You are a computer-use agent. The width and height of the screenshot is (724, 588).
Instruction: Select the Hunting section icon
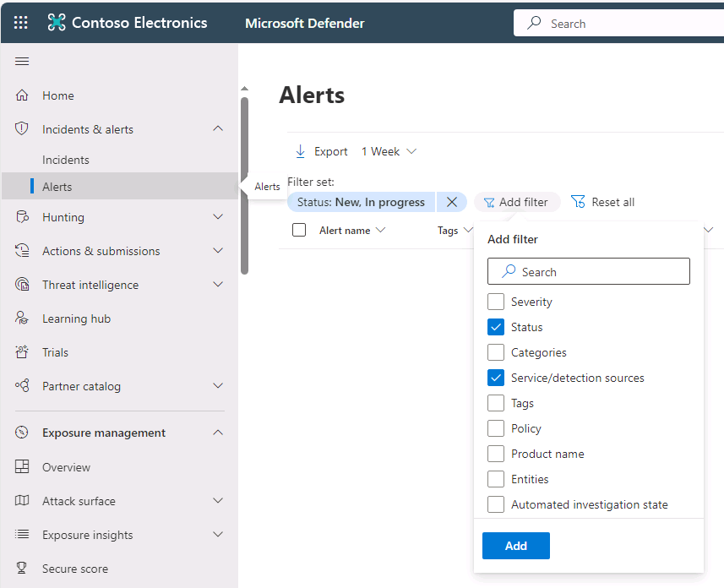coord(22,217)
